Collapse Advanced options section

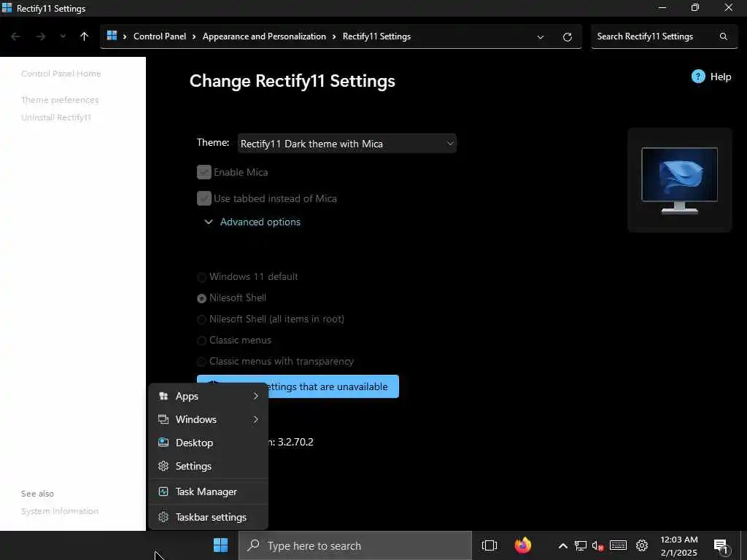[x=252, y=222]
